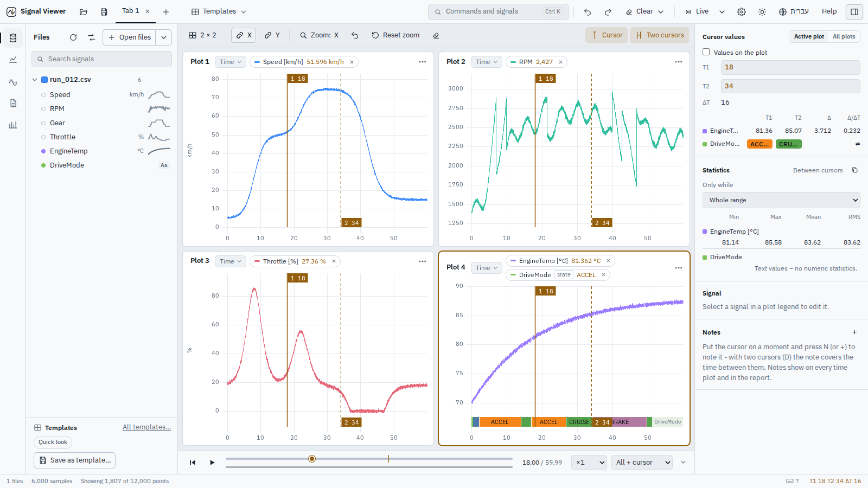Click Reset zoom button
Screen dimensions: 868x488
tap(395, 35)
